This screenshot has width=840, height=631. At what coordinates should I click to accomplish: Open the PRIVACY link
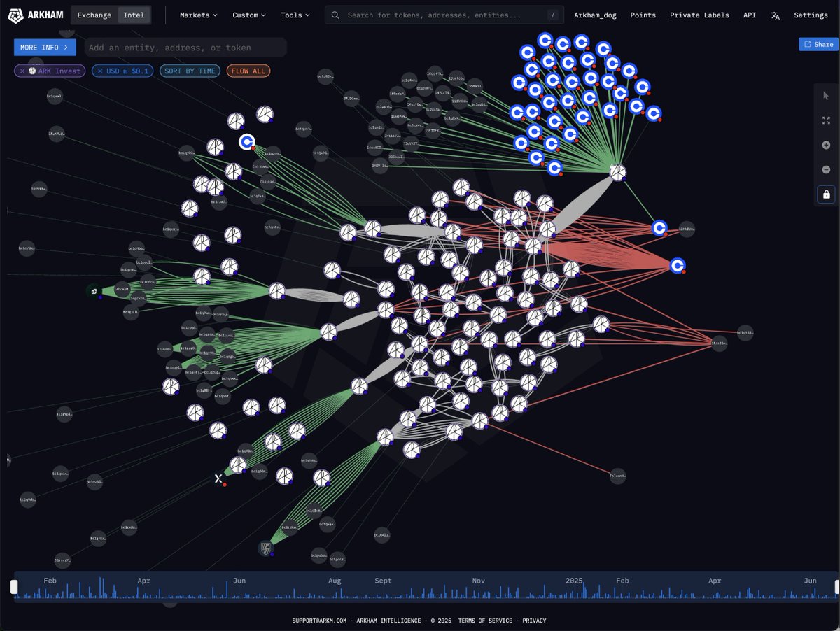pos(534,621)
